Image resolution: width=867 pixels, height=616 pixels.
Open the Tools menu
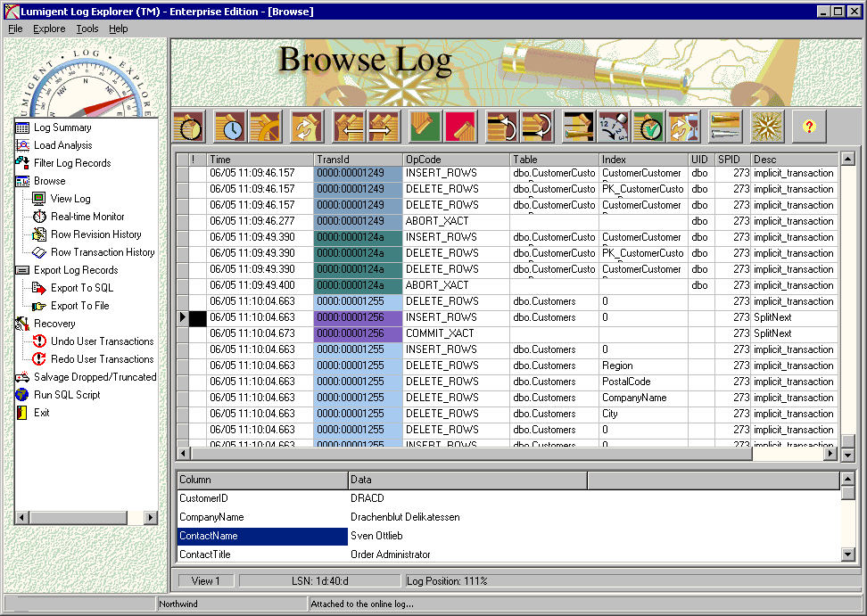(87, 29)
